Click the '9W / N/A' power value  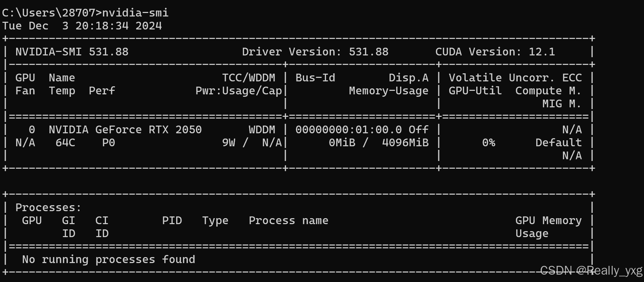click(252, 143)
